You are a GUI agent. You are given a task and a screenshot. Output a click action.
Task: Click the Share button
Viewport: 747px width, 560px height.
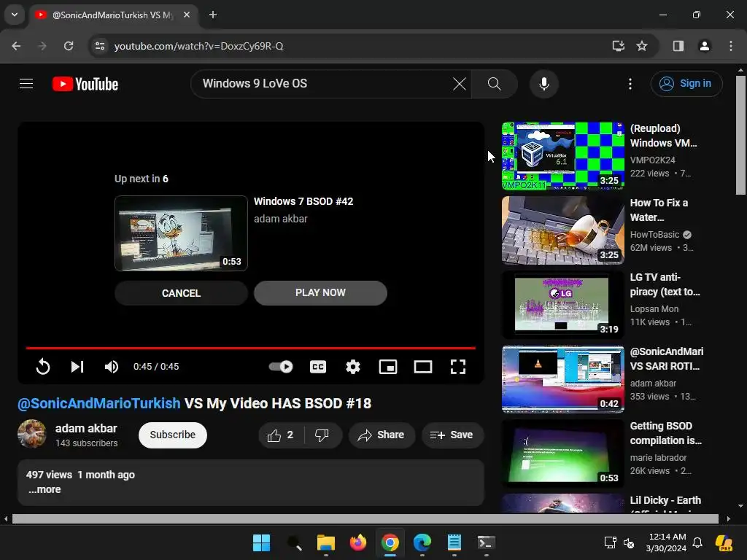click(382, 435)
